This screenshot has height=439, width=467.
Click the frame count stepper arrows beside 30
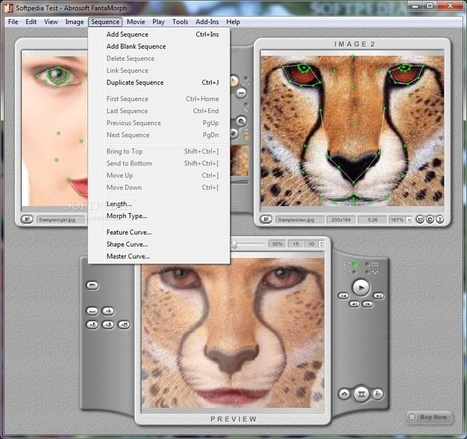pos(321,244)
